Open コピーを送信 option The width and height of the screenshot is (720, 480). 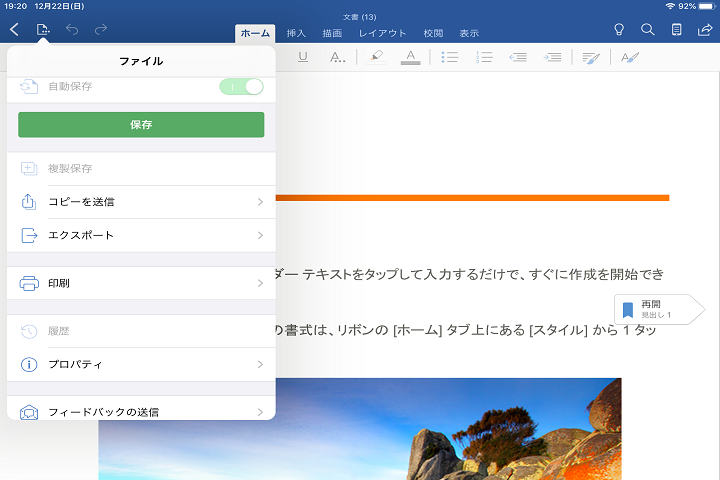(141, 202)
